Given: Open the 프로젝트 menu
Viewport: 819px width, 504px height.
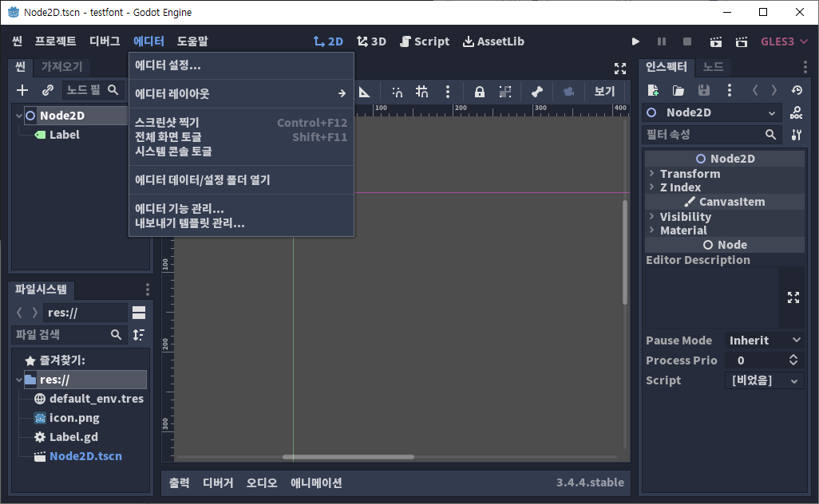Looking at the screenshot, I should [55, 41].
